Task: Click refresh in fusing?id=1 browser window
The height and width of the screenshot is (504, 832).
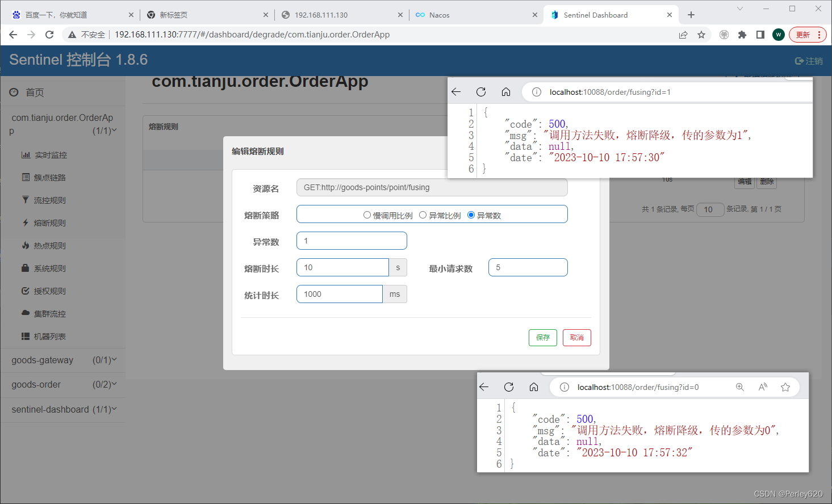Action: pyautogui.click(x=481, y=92)
